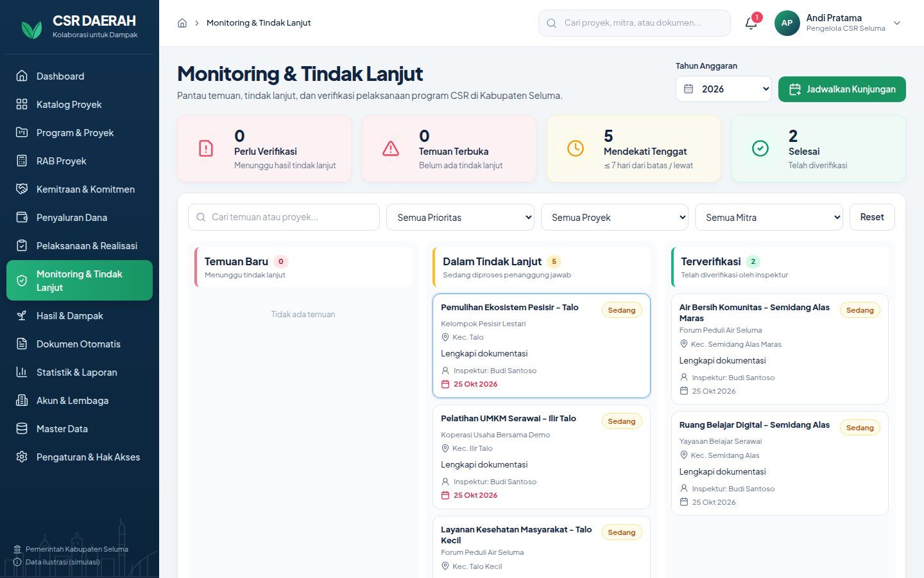Open the Andi Pratama account menu chevron
Viewport: 924px width, 578px height.
point(897,23)
